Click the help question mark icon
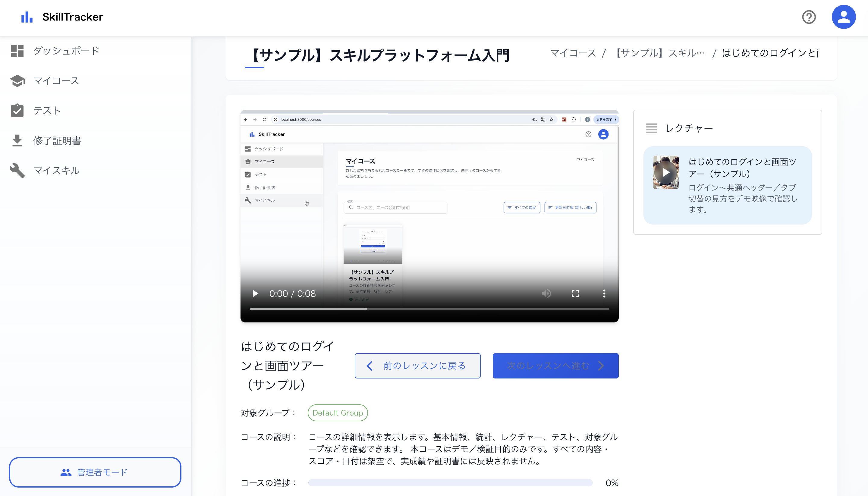868x496 pixels. 809,17
